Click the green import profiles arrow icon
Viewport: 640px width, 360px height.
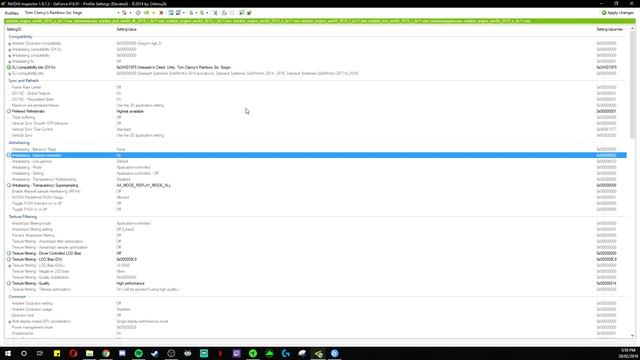202,13
